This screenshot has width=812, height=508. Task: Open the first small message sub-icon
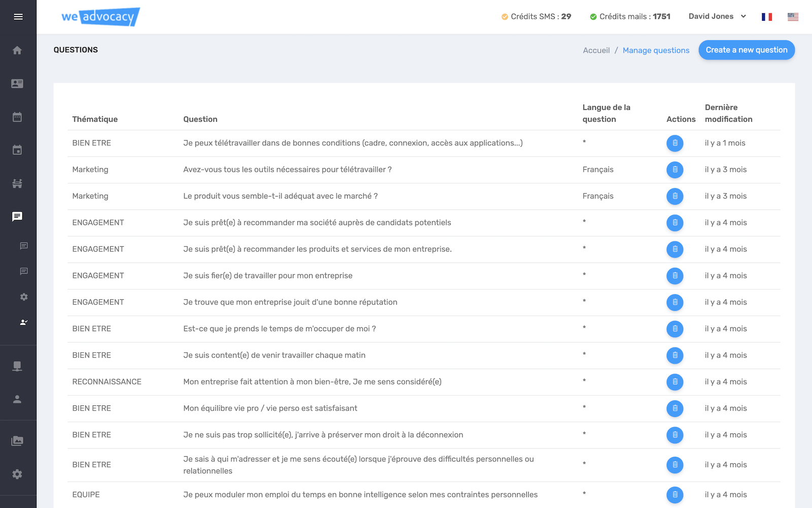24,246
